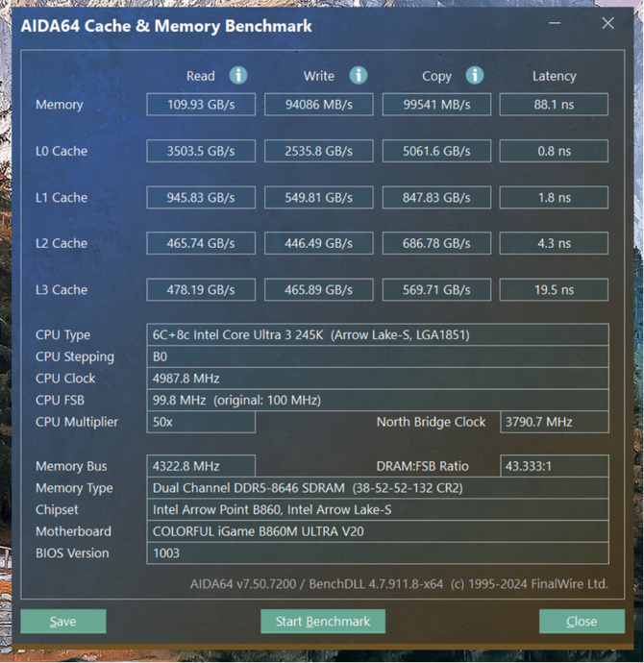Select L2 Cache latency 4.3 ns
This screenshot has height=663, width=644.
point(554,243)
